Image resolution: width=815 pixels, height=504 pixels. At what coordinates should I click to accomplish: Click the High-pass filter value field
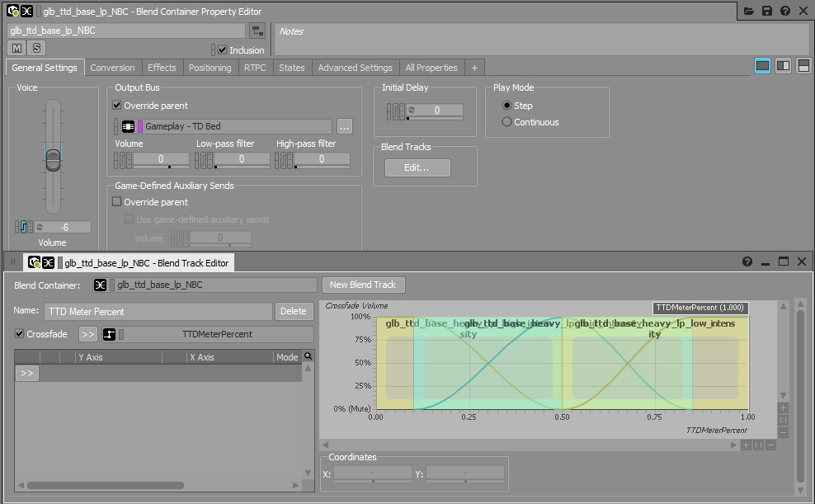tap(322, 159)
